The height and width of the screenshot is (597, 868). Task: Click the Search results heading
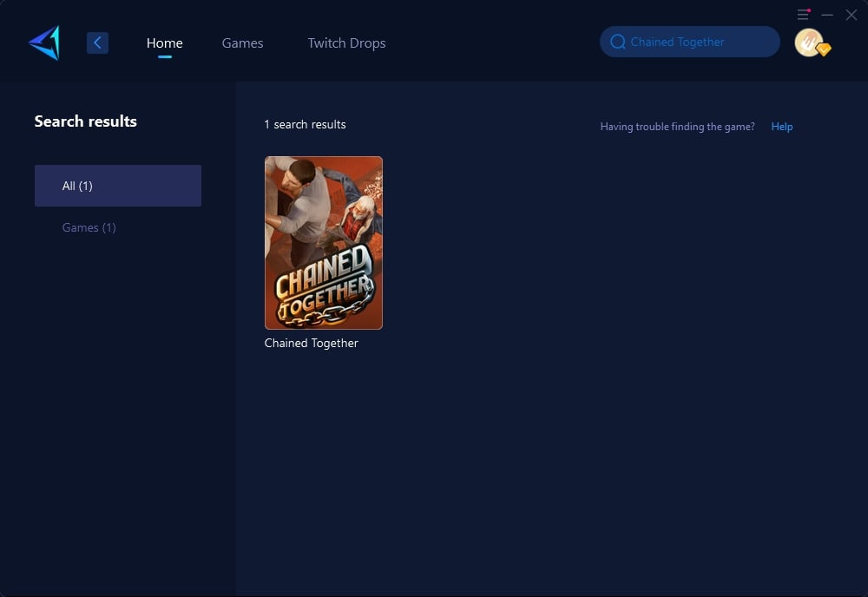coord(86,121)
